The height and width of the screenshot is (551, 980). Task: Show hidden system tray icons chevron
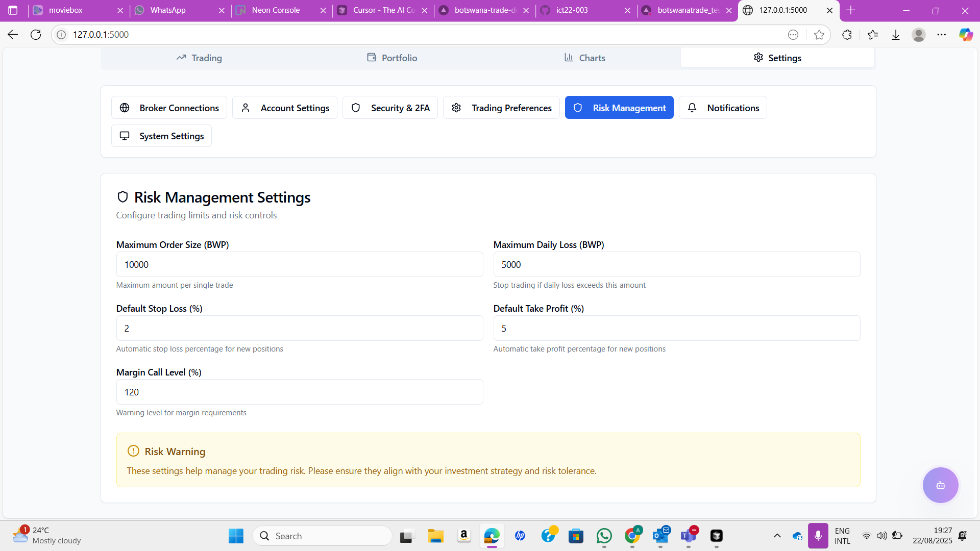point(777,536)
